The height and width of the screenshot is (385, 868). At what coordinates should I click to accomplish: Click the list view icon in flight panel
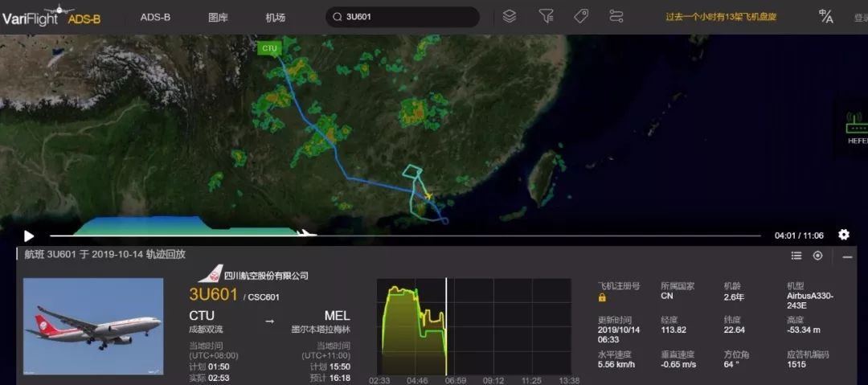pos(796,256)
